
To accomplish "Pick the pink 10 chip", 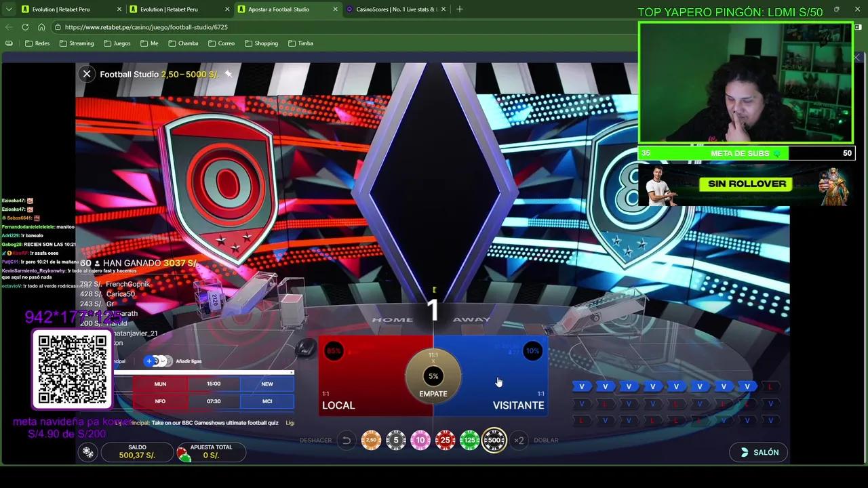I will coord(420,441).
